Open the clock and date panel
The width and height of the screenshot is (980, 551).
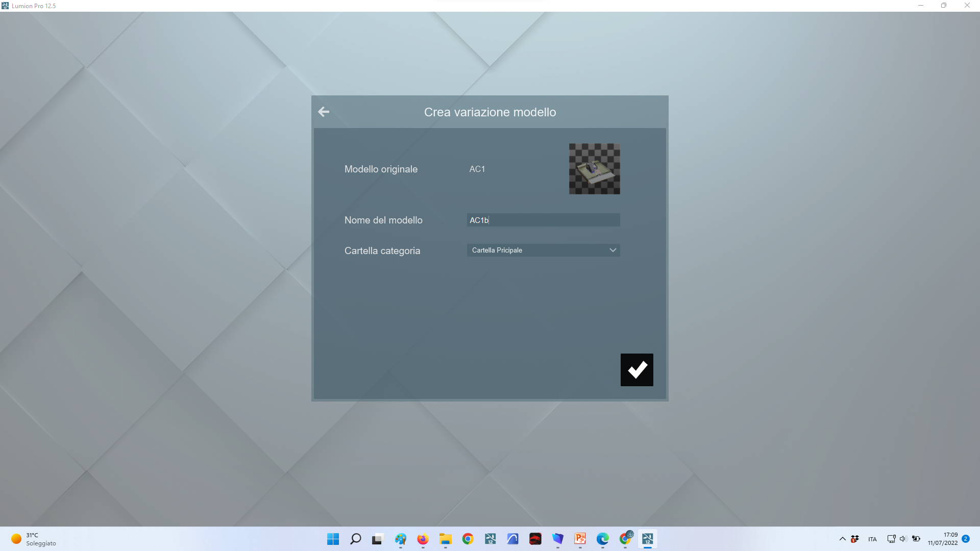pyautogui.click(x=942, y=539)
